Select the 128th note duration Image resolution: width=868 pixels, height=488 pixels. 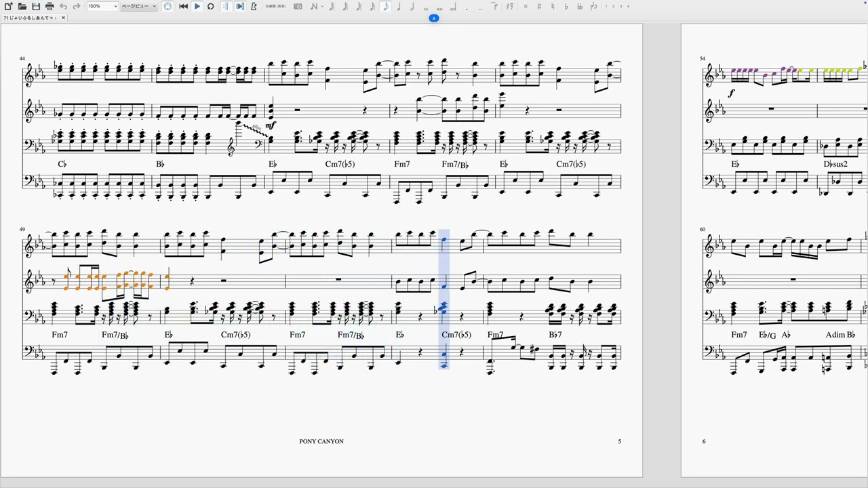(332, 6)
